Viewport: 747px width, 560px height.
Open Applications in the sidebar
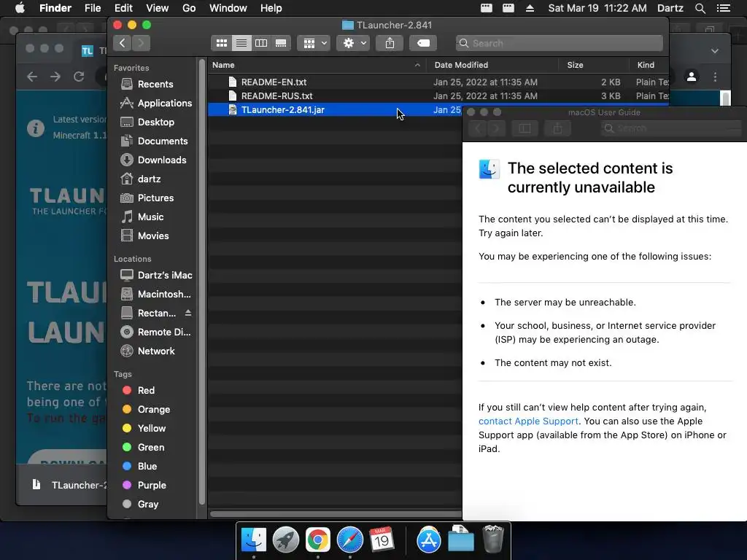(156, 104)
